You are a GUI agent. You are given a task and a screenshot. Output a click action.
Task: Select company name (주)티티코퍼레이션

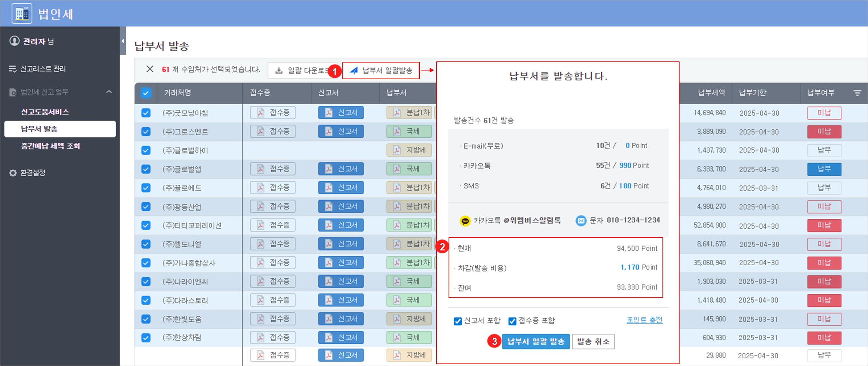point(192,225)
